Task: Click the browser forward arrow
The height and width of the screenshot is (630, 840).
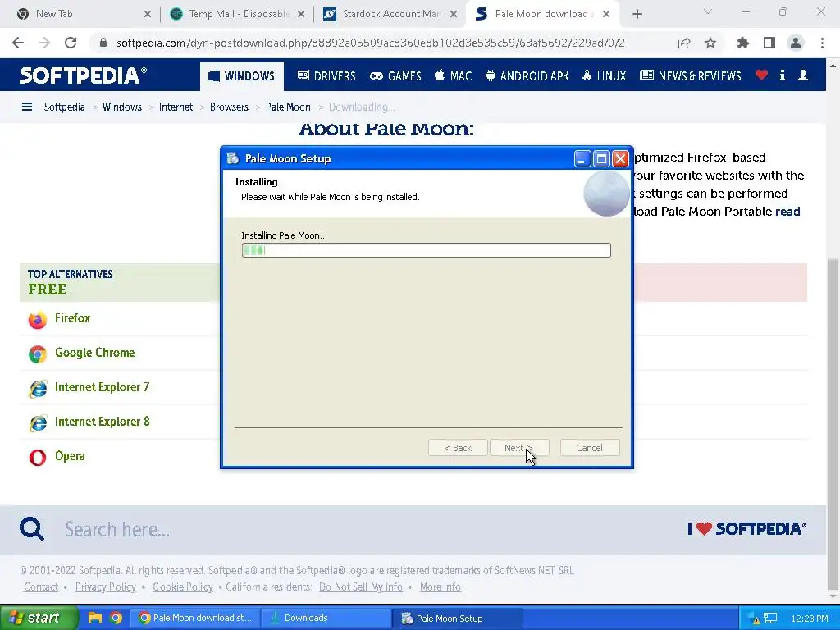Action: coord(44,43)
